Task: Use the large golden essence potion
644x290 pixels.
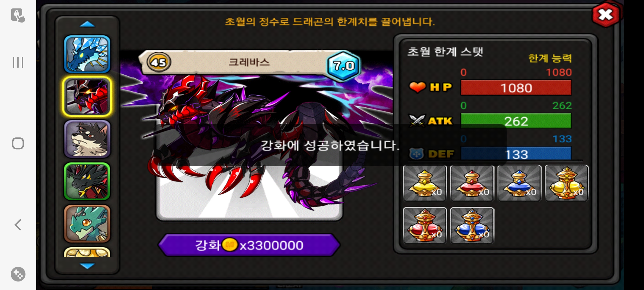Action: pyautogui.click(x=567, y=183)
